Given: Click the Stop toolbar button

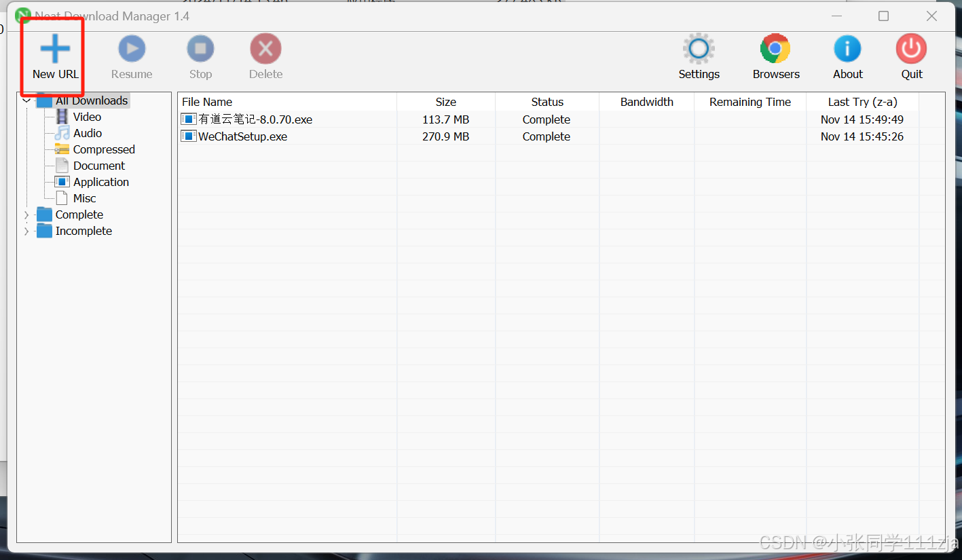Looking at the screenshot, I should pyautogui.click(x=200, y=58).
